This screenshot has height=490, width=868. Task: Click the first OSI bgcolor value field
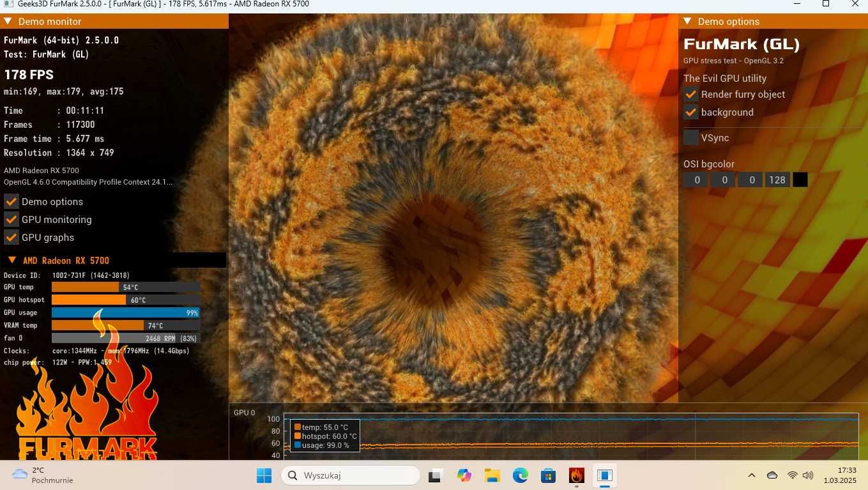697,180
